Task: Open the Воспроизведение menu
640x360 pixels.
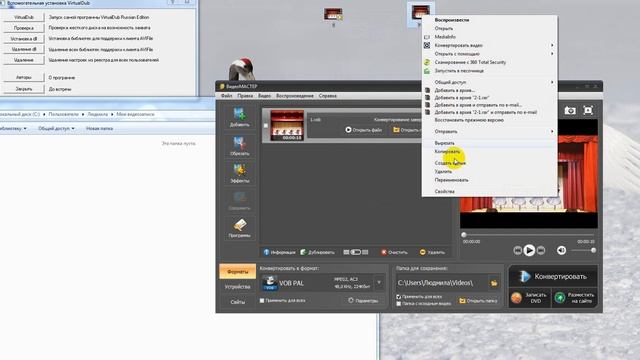Action: [295, 96]
